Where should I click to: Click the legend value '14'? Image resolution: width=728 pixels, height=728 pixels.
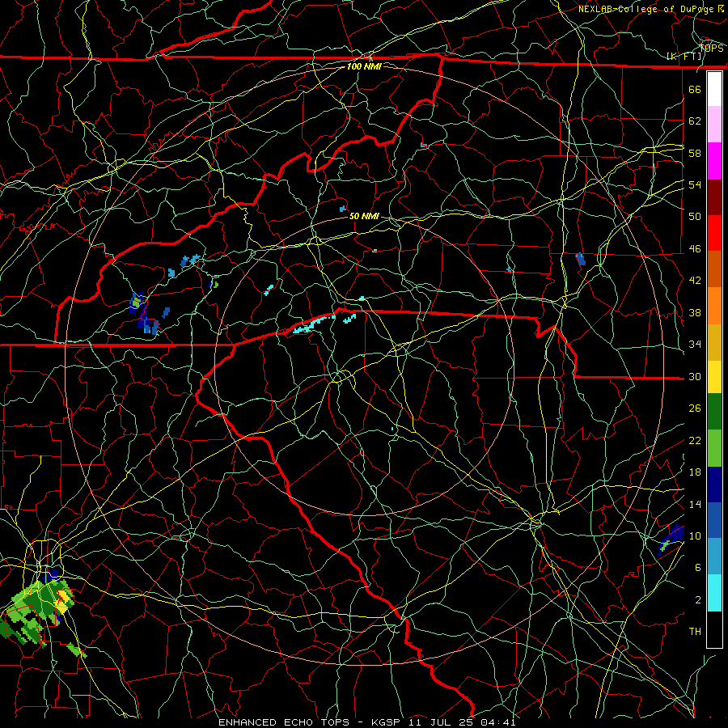[695, 504]
